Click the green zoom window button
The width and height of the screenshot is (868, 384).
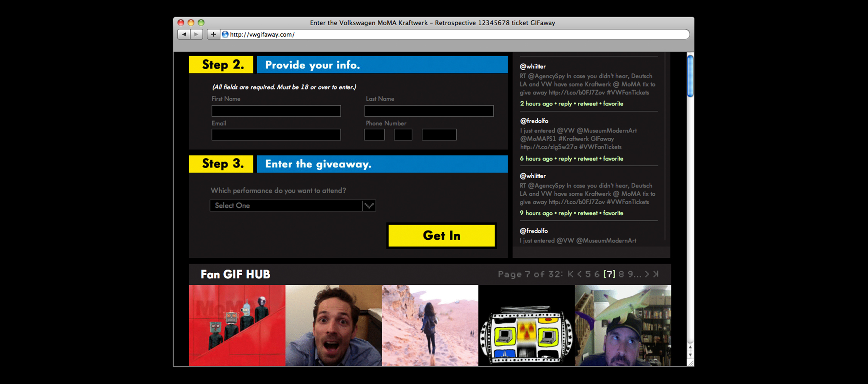click(x=201, y=22)
